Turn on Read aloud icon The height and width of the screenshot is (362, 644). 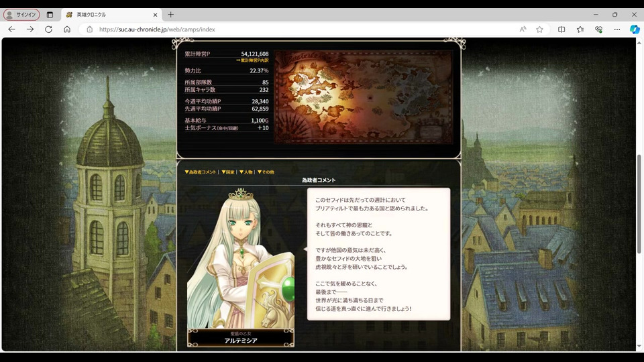click(x=523, y=29)
